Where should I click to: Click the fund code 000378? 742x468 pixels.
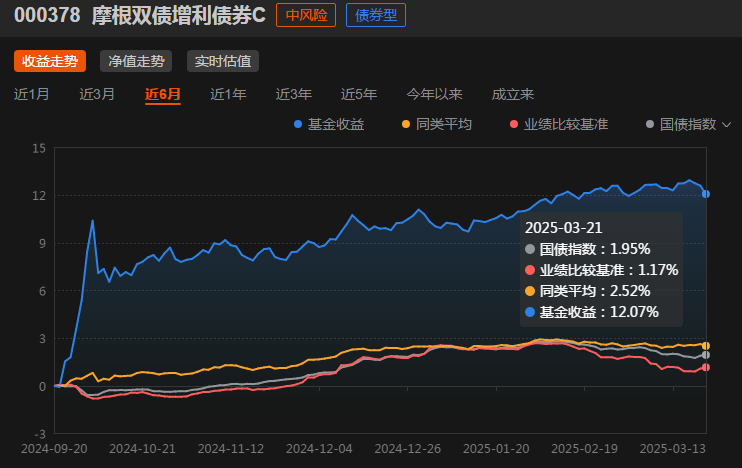tap(47, 15)
